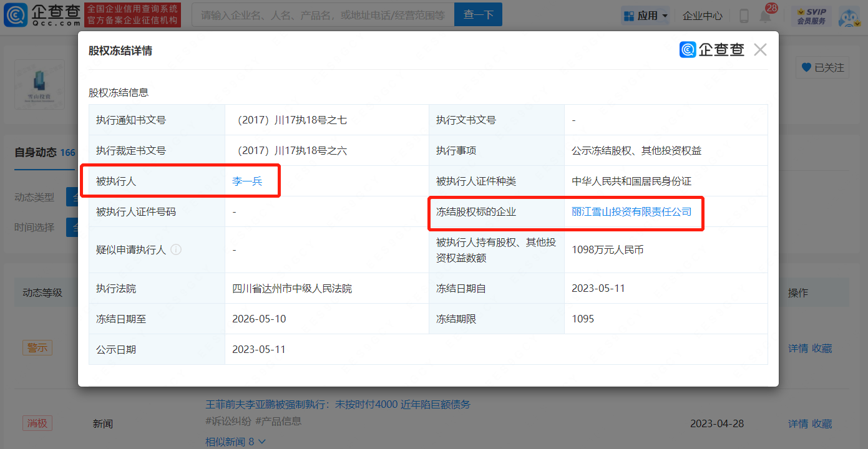Close the 股权冻结详情 dialog

pyautogui.click(x=760, y=50)
